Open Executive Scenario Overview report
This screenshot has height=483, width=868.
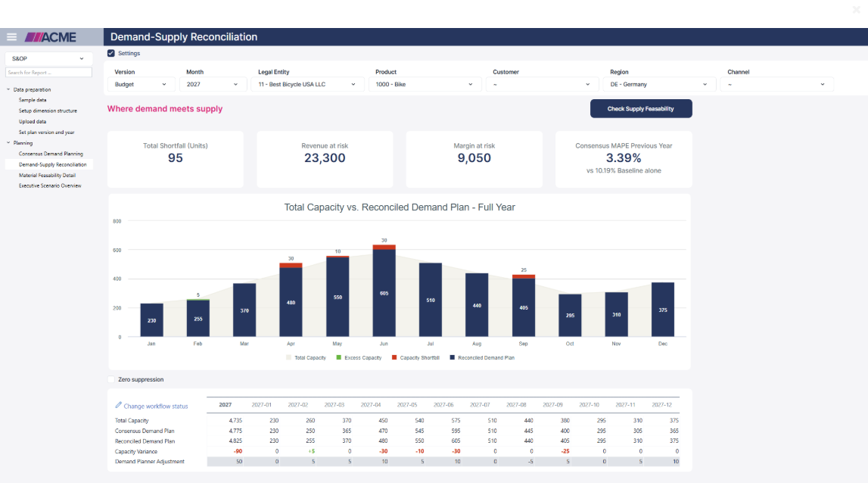(50, 185)
